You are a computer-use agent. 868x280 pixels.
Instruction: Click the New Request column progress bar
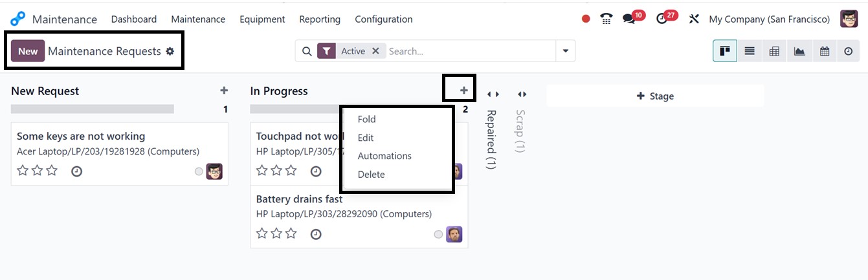coord(93,109)
